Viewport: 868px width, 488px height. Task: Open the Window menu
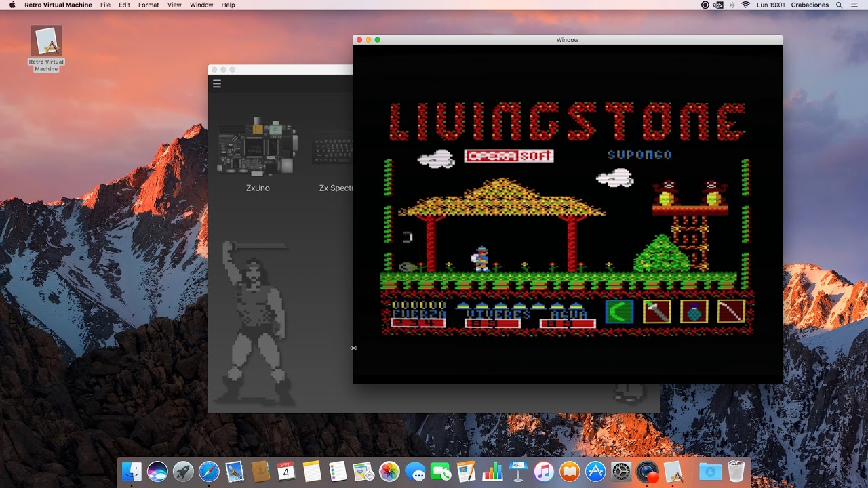pyautogui.click(x=201, y=5)
